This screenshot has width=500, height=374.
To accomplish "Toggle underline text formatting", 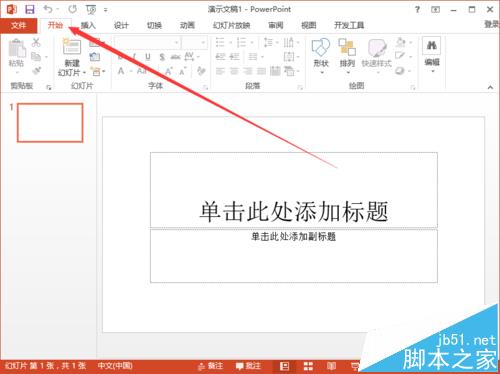I will coord(148,57).
